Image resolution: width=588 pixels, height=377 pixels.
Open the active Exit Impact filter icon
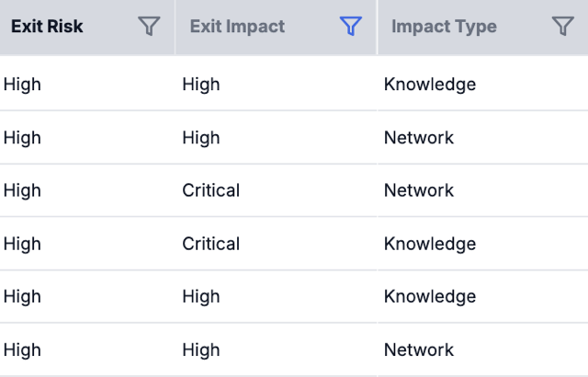[350, 27]
